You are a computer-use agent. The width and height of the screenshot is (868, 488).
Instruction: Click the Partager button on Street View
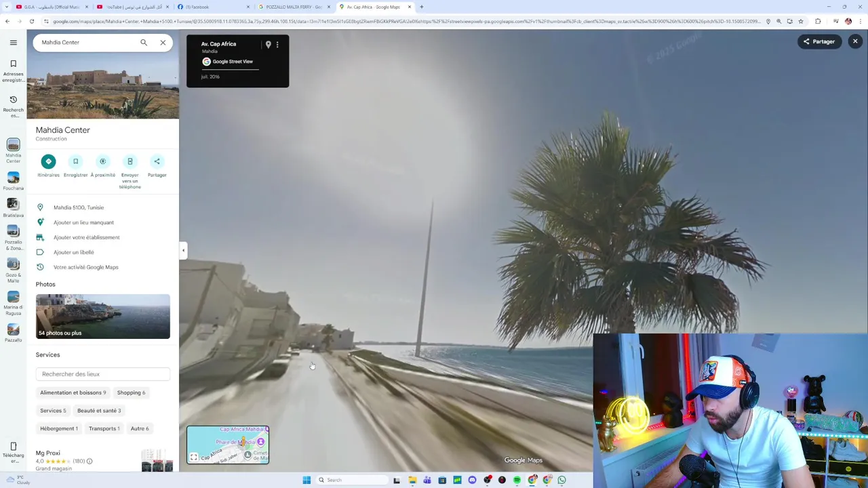pos(819,41)
